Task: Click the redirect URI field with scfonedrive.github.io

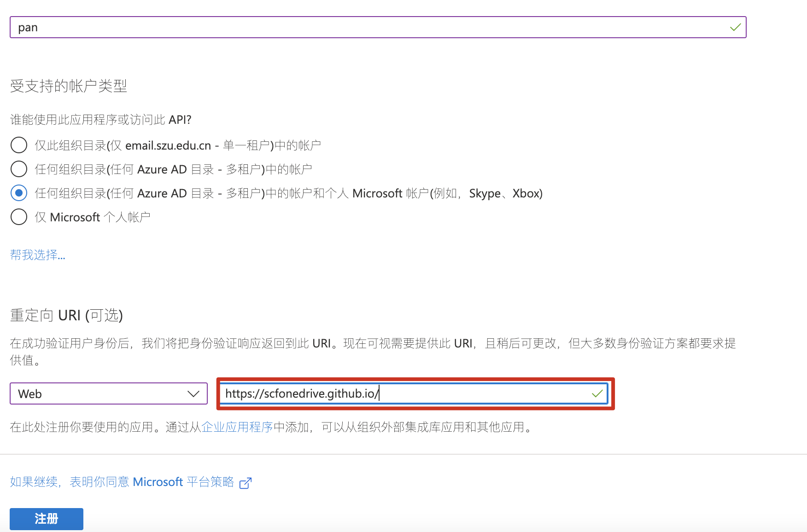Action: coord(405,394)
